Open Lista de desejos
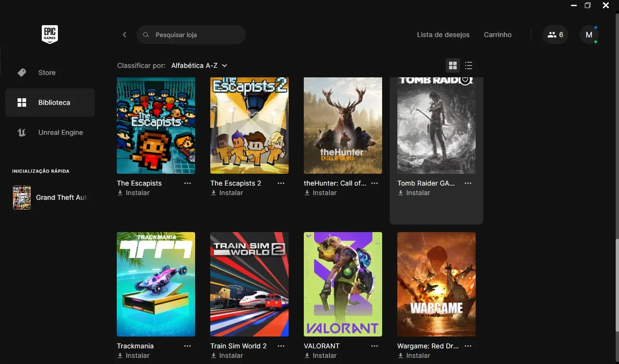The width and height of the screenshot is (619, 364). [x=443, y=35]
